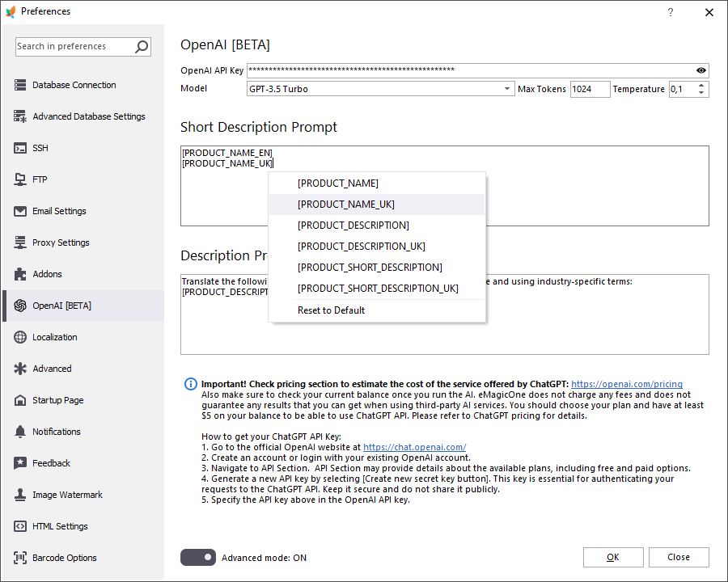Close the Preferences window with X
Viewport: 728px width, 582px height.
click(709, 13)
